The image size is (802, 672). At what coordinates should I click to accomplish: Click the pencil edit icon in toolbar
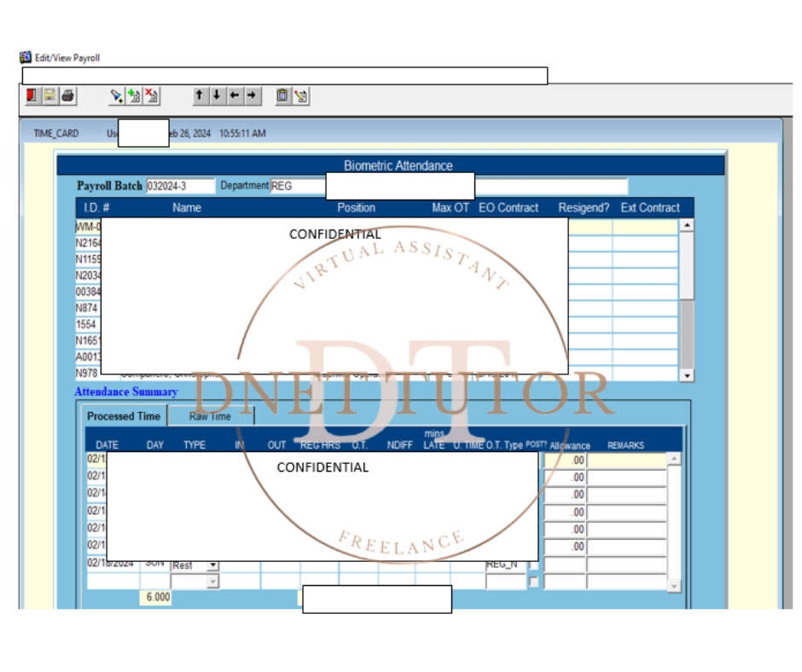(300, 96)
